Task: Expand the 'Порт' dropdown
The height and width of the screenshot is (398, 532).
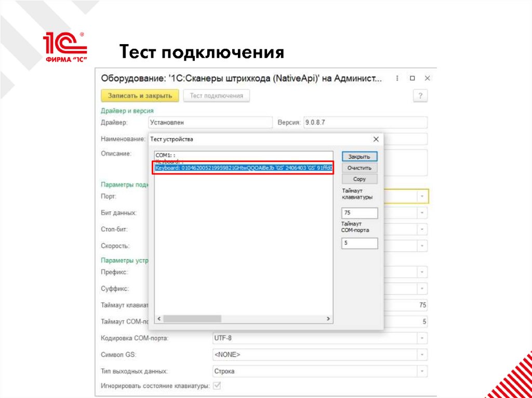Action: point(422,196)
